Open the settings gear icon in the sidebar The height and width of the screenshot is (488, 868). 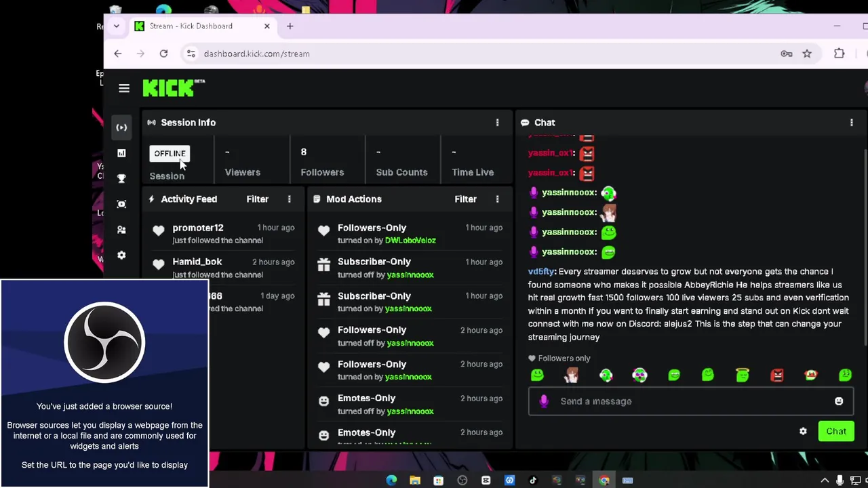[x=121, y=256]
